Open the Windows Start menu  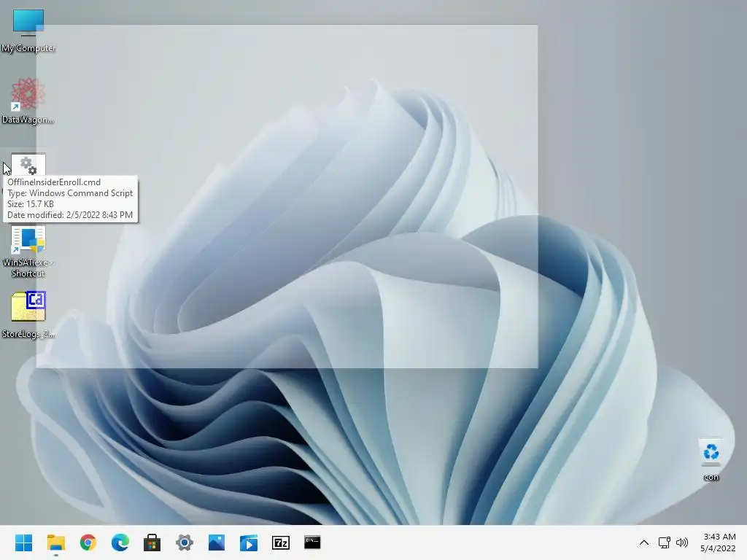point(23,542)
